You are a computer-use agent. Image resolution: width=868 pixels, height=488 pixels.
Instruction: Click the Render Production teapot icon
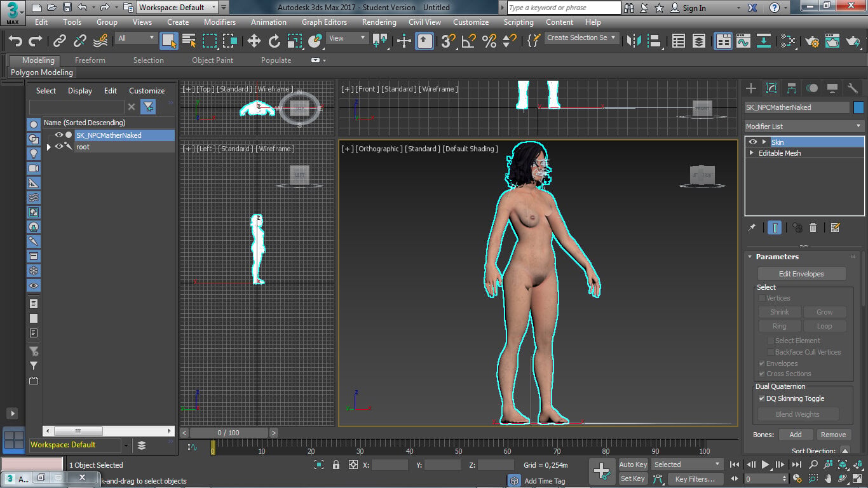pos(853,41)
